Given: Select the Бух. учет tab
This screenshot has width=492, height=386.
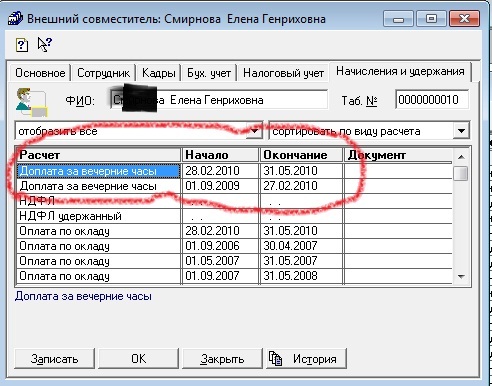Looking at the screenshot, I should 209,73.
